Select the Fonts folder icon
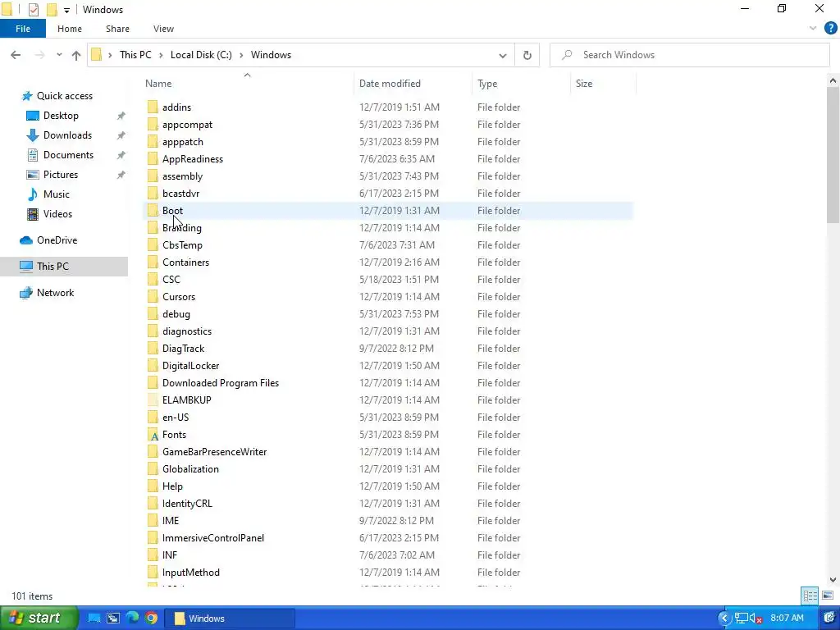The image size is (840, 630). (153, 435)
